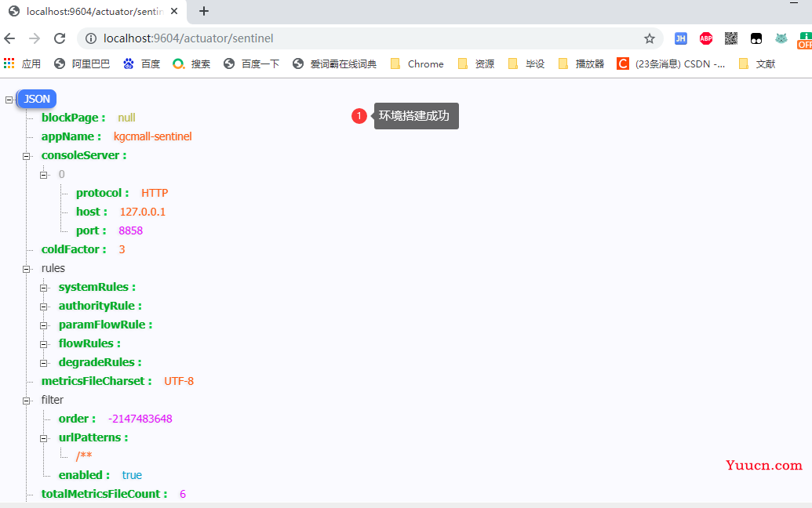Open the JH browser extension
This screenshot has width=812, height=508.
pos(680,38)
